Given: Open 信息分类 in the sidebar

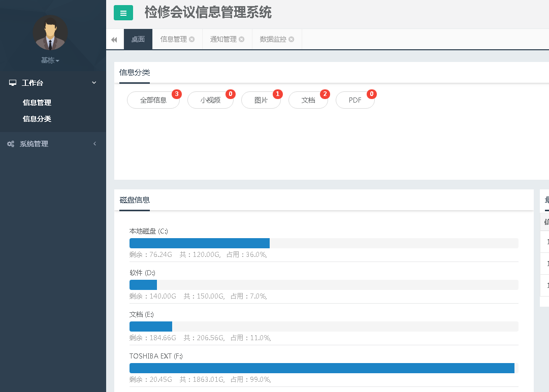Looking at the screenshot, I should click(37, 119).
